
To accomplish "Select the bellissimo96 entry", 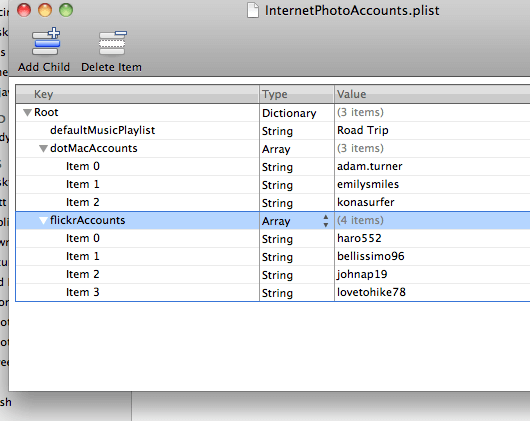I will coord(370,256).
